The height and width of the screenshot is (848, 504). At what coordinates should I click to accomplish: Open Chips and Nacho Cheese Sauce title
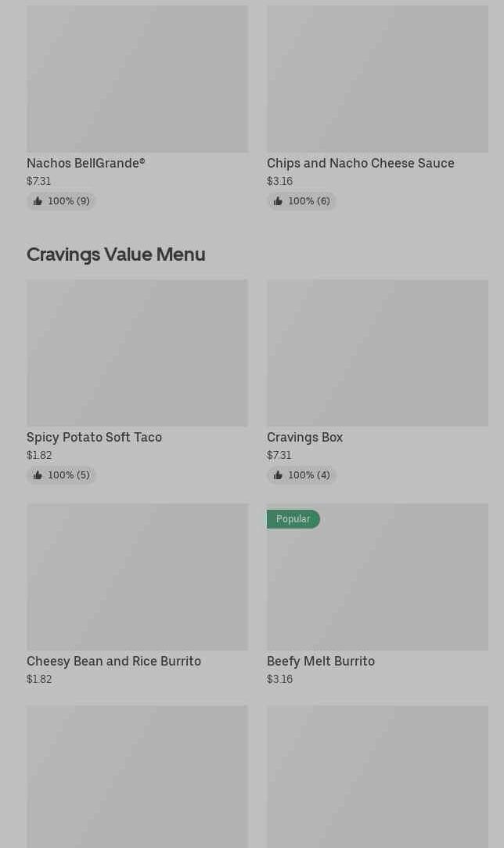(360, 163)
